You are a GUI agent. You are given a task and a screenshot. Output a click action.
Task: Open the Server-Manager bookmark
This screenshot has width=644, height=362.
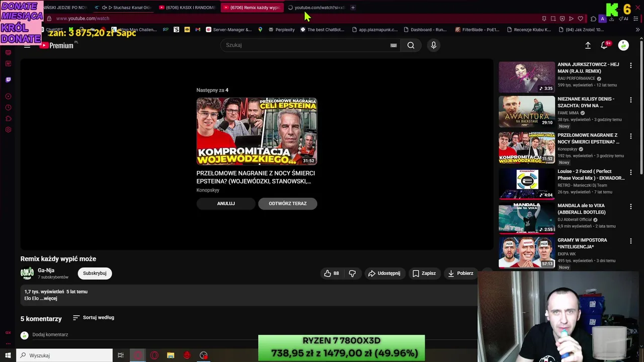228,30
